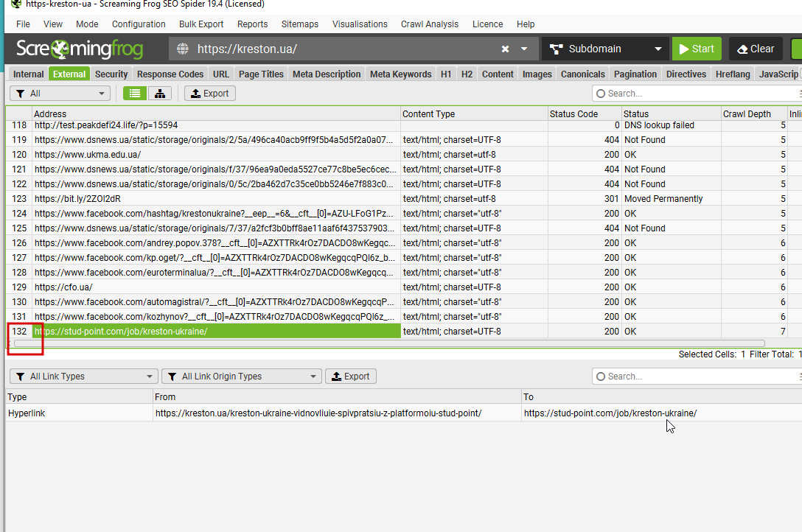This screenshot has width=802, height=532.
Task: Click the Moved Permanently status cell
Action: tap(671, 199)
